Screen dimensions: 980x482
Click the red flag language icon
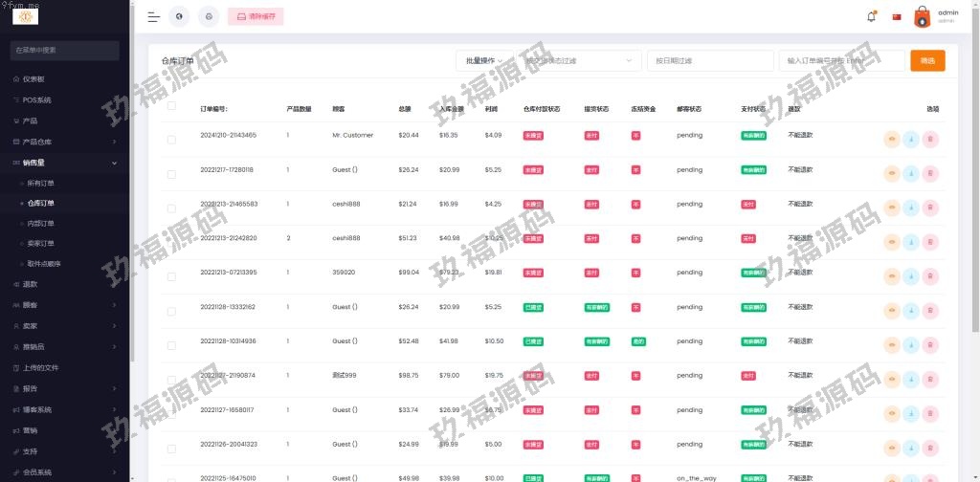(x=897, y=17)
